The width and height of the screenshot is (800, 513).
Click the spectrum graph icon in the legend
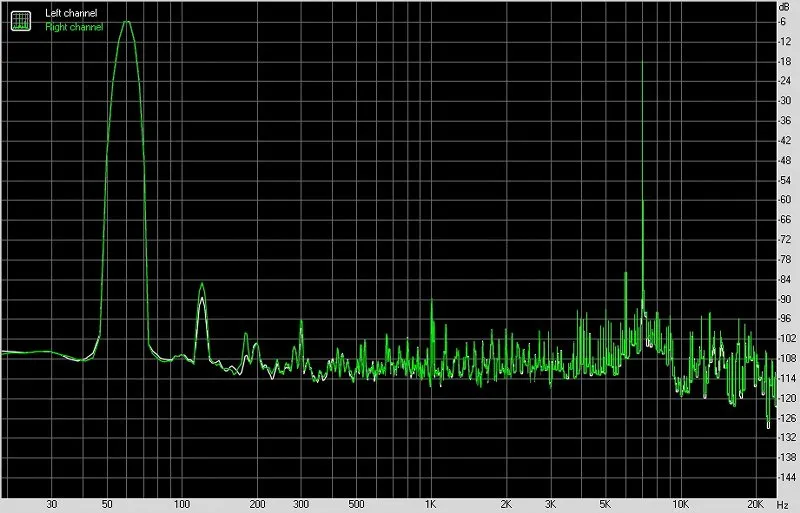coord(21,20)
